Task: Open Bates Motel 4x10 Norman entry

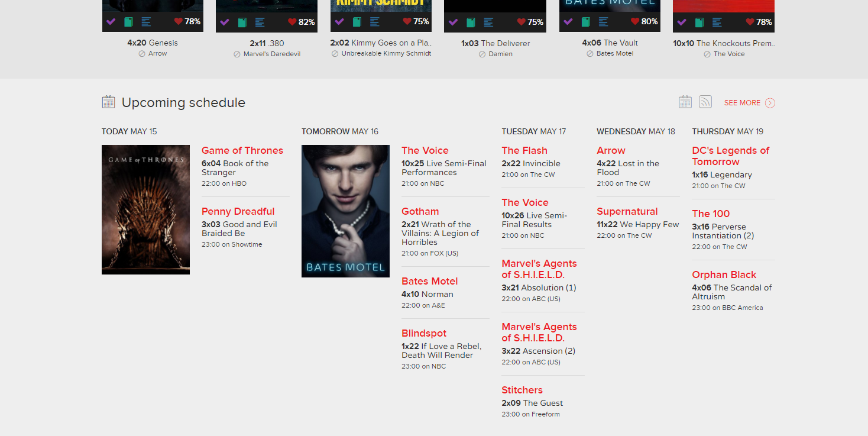Action: pos(427,294)
